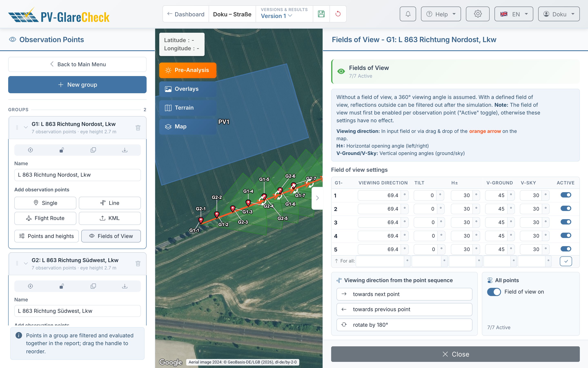
Task: Center map on G2 group crosshair icon
Action: (30, 286)
